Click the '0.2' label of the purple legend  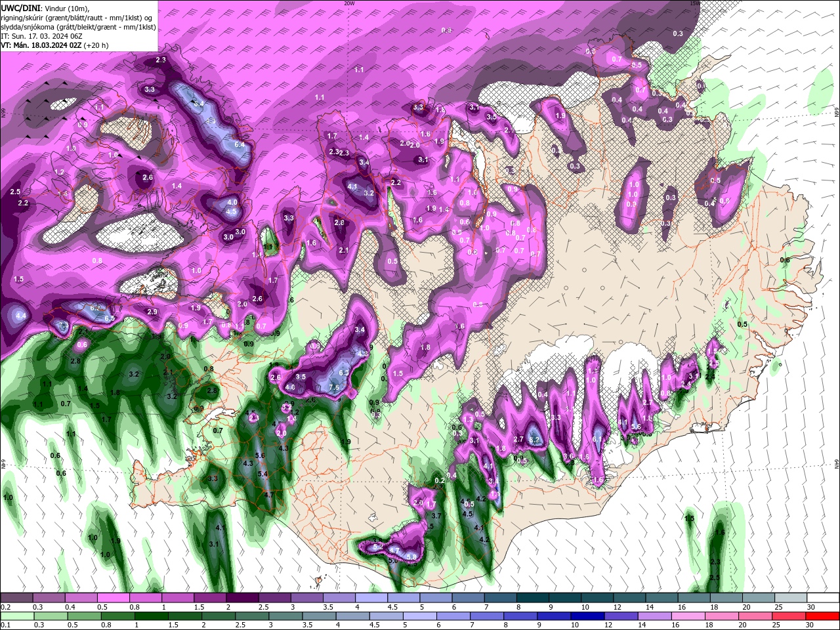5,607
